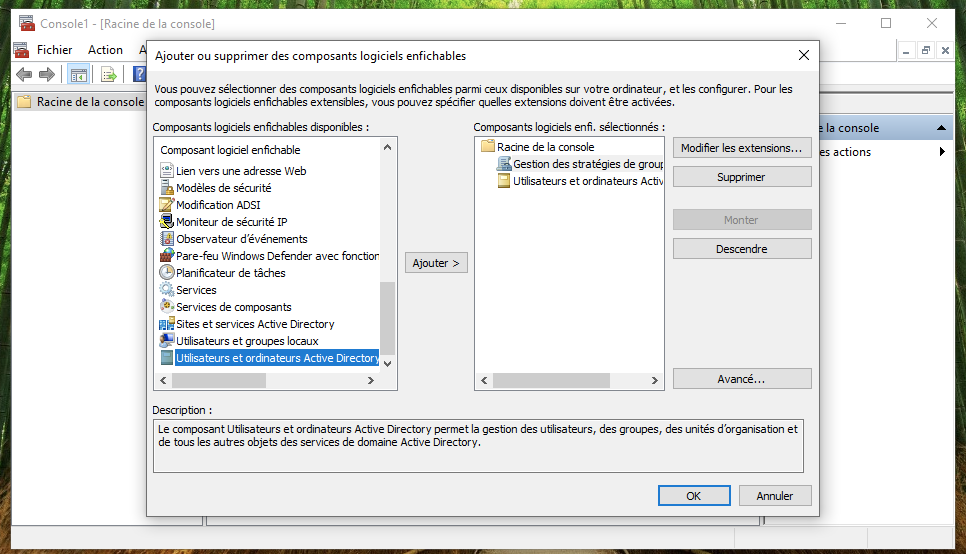Screen dimensions: 966x554
Task: Choose Modification ADSI in the available list
Action: pos(219,205)
